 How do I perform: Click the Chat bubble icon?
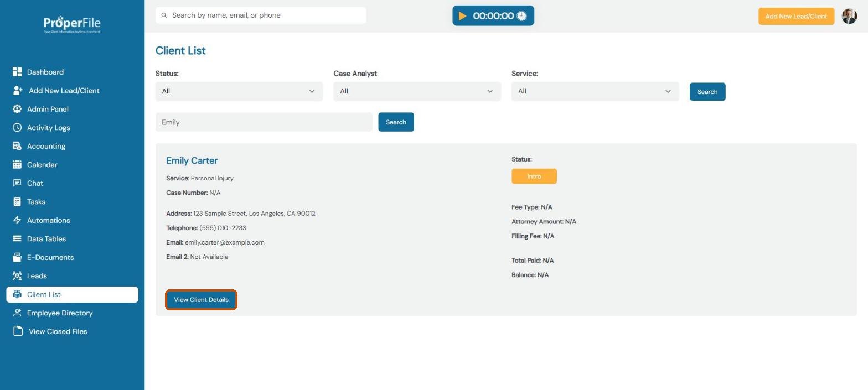[x=17, y=183]
